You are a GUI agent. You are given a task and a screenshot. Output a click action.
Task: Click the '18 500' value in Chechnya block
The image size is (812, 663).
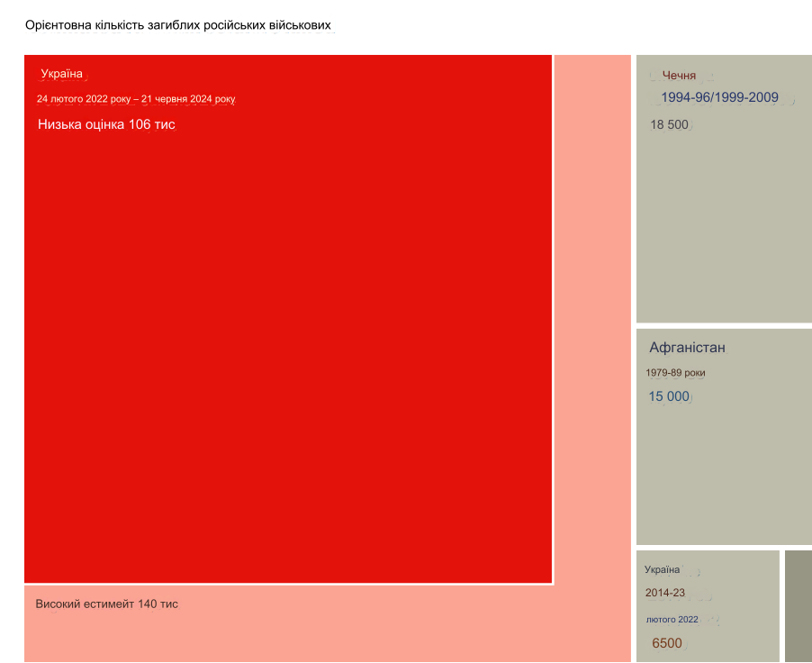point(669,124)
